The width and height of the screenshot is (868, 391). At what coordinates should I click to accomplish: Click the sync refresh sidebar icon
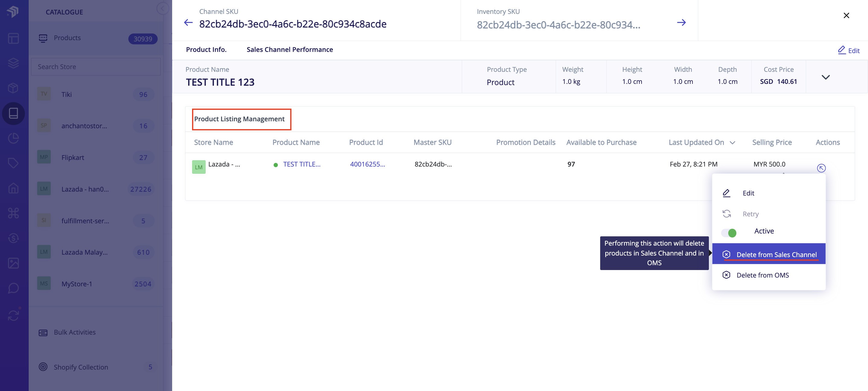(14, 315)
